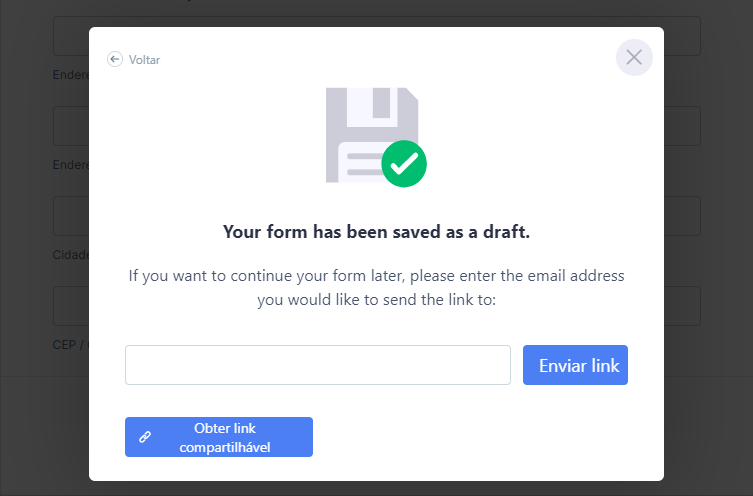
Task: Select the Voltar link text
Action: point(144,60)
